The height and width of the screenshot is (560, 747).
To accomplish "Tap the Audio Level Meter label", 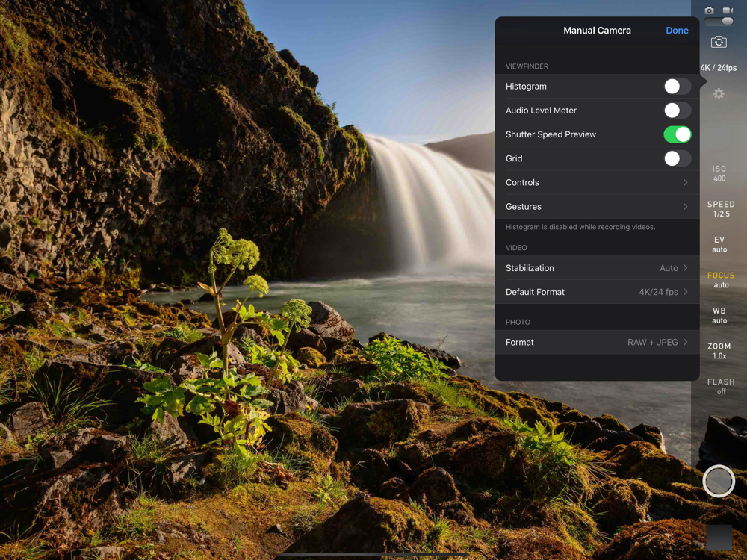I will [541, 111].
